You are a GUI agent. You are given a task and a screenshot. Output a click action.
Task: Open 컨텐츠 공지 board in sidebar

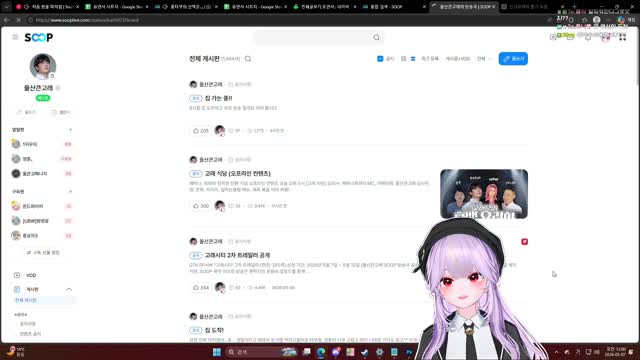point(31,334)
